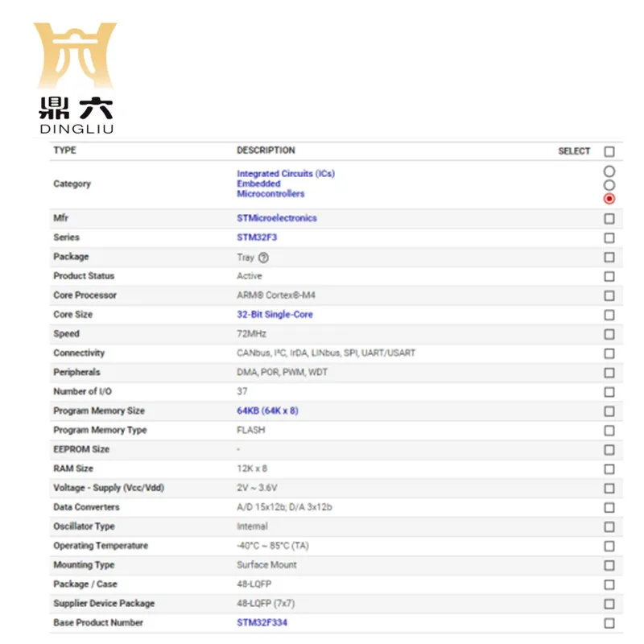
Task: Check the Voltage - Supply row checkbox
Action: (609, 489)
